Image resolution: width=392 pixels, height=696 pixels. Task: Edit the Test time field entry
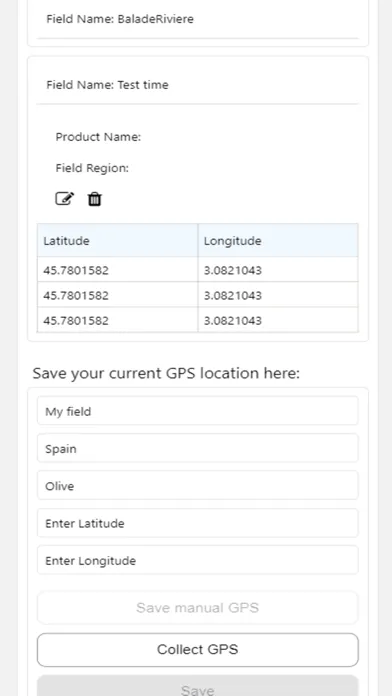pos(64,199)
